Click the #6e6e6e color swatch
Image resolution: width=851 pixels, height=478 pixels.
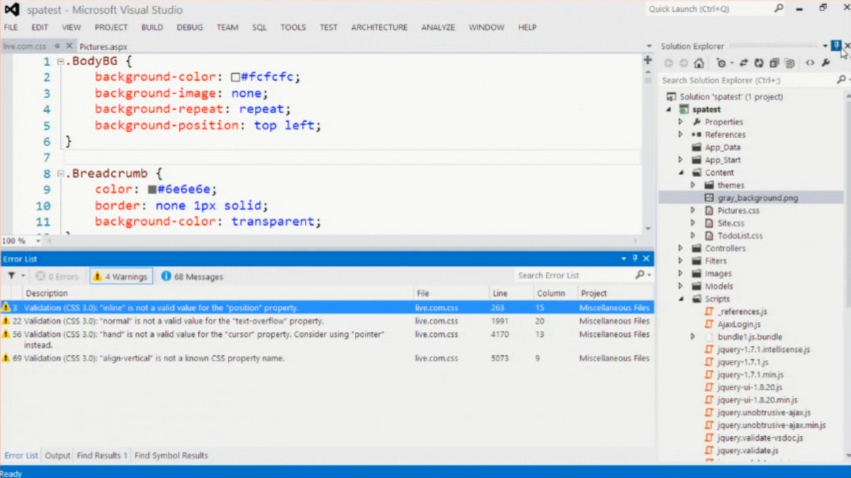[x=152, y=189]
